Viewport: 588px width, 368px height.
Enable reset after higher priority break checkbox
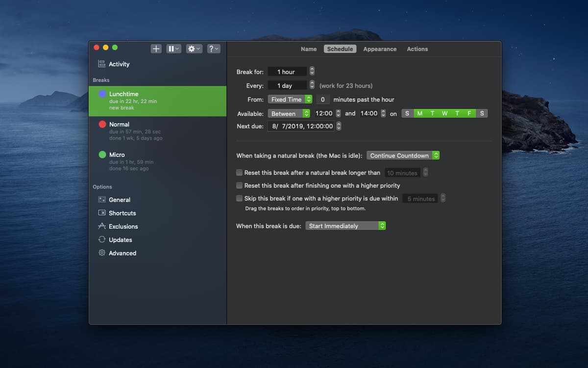[x=240, y=185]
